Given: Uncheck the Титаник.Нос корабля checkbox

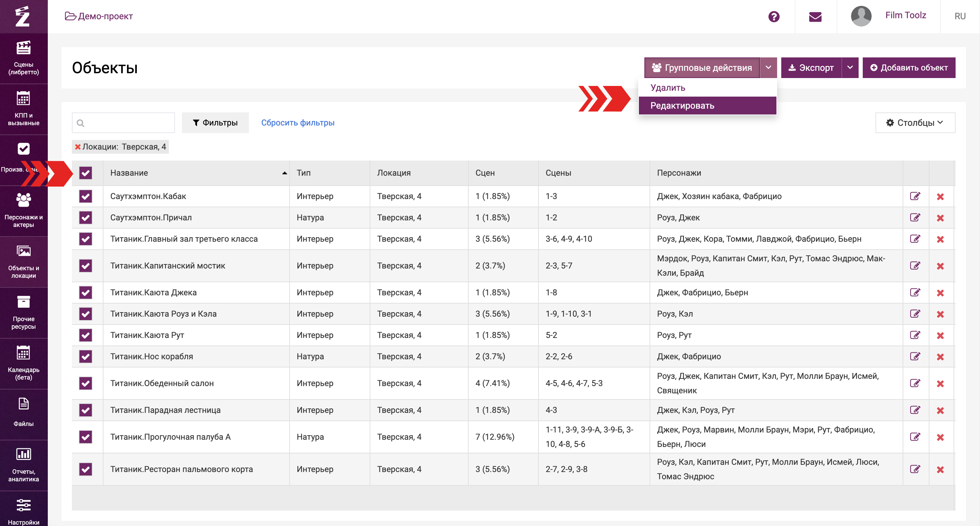Looking at the screenshot, I should 86,357.
